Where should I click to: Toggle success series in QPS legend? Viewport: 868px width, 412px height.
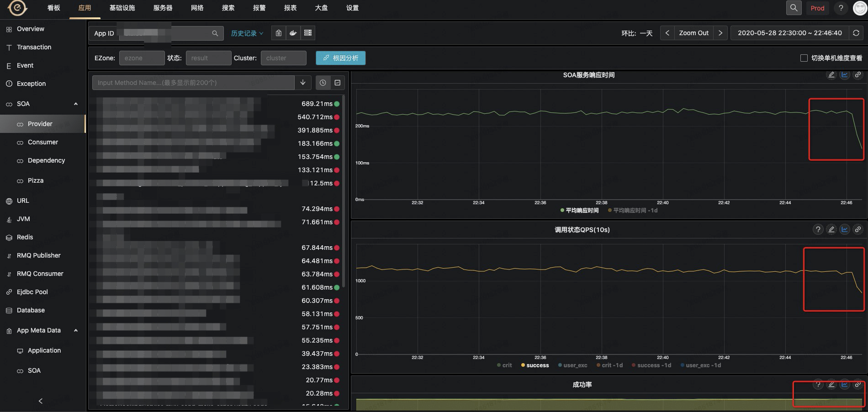[535, 365]
